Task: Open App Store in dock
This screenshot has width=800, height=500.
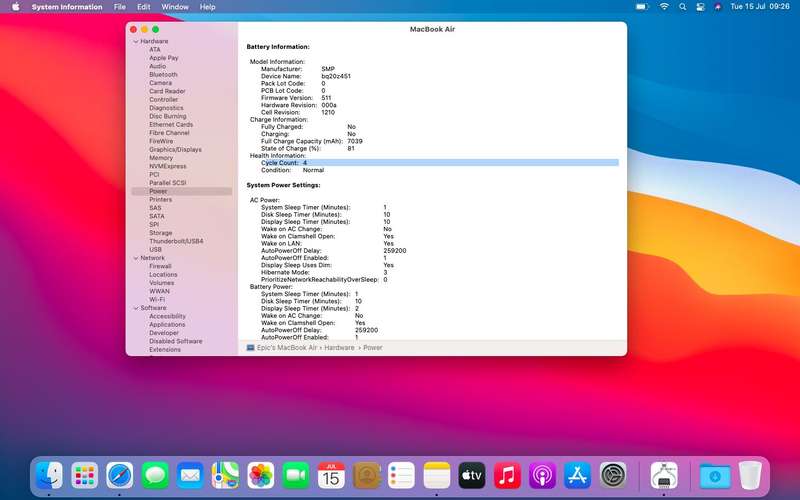Action: click(578, 476)
